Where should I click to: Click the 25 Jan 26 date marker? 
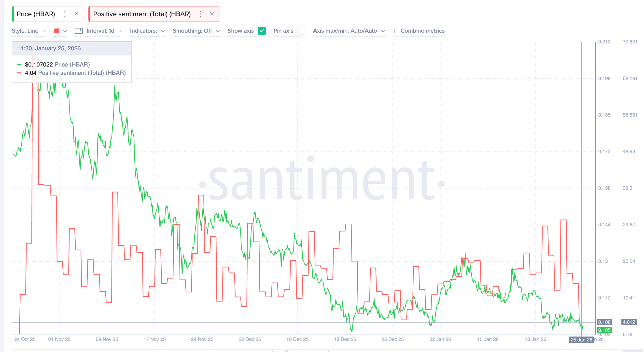tap(581, 339)
